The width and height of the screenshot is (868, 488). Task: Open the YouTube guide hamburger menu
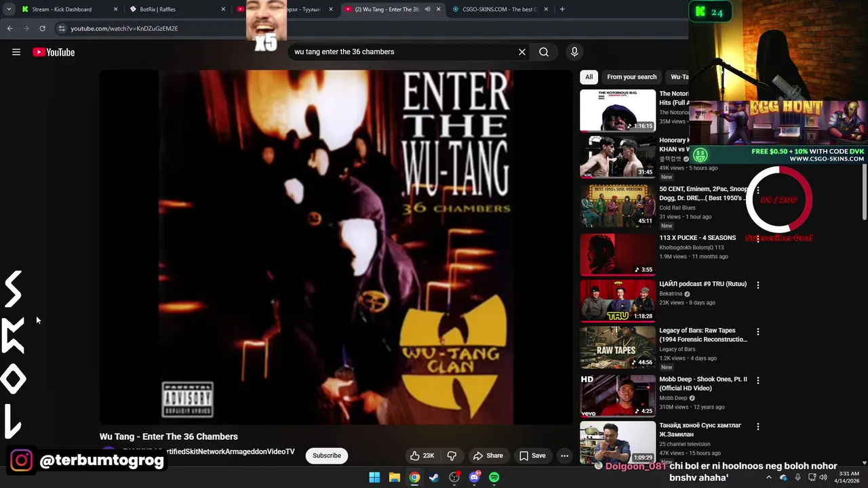[16, 52]
